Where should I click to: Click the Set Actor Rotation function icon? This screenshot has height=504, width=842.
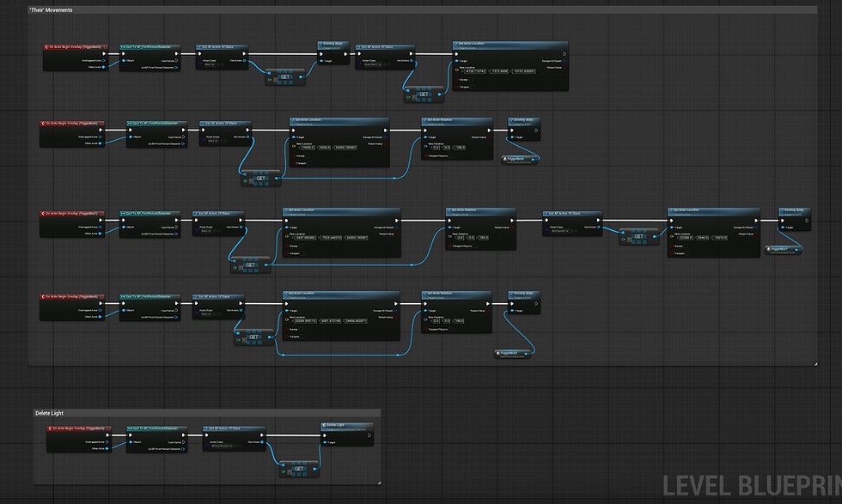(424, 120)
